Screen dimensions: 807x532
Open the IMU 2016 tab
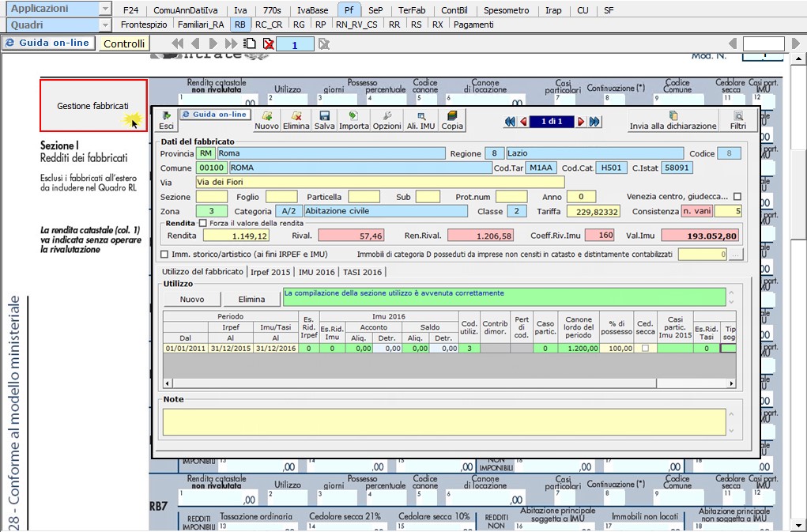pos(316,272)
